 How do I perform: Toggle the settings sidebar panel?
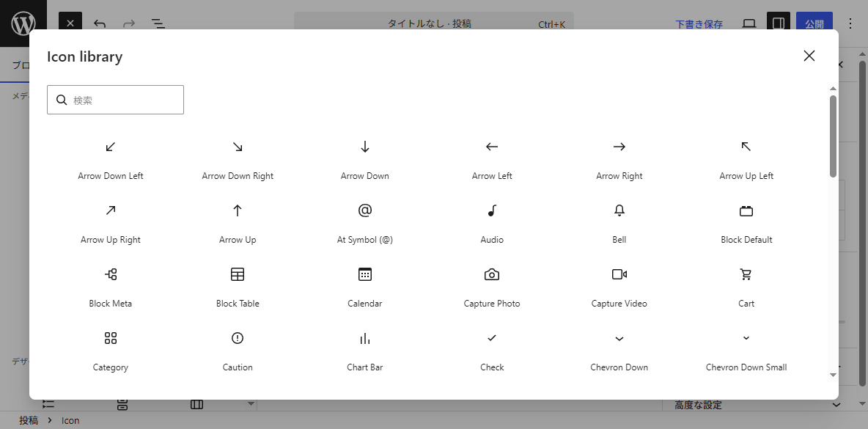[x=779, y=23]
